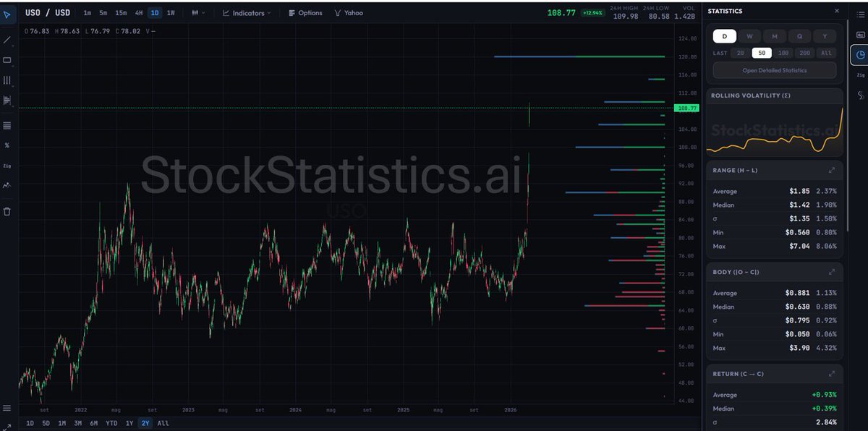Click the Rolling Volatility chart
The width and height of the screenshot is (868, 431).
tap(775, 129)
